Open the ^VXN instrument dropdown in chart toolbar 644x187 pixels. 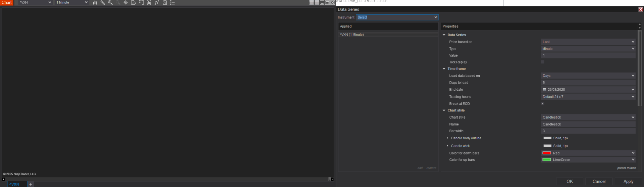tap(35, 2)
